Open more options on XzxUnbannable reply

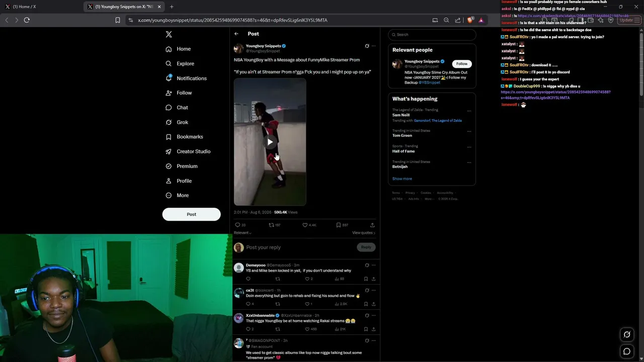pos(373,315)
